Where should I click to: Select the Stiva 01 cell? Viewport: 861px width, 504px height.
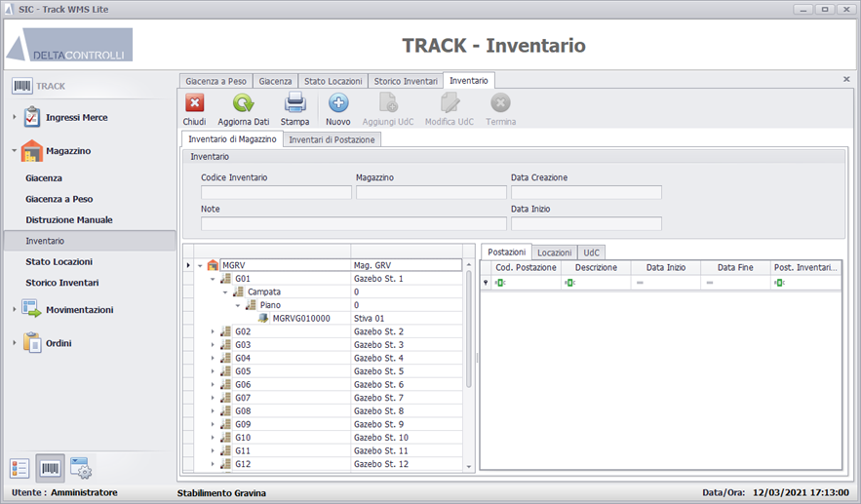point(407,318)
